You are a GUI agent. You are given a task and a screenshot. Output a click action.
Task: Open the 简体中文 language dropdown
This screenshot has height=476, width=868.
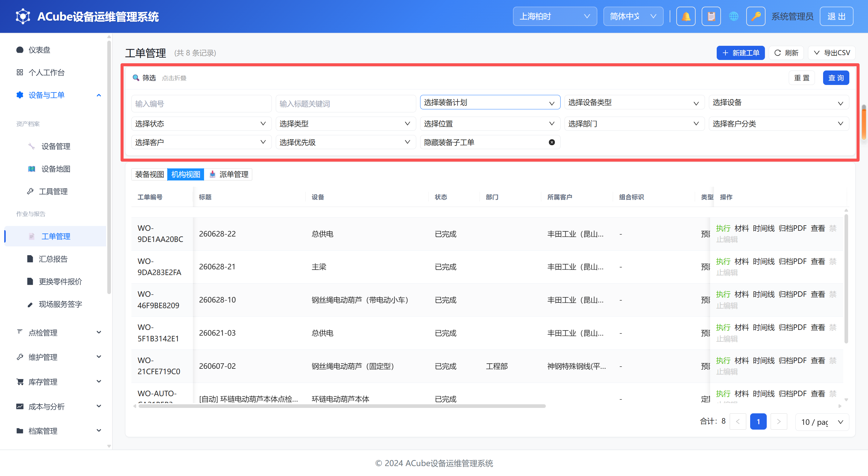click(633, 16)
